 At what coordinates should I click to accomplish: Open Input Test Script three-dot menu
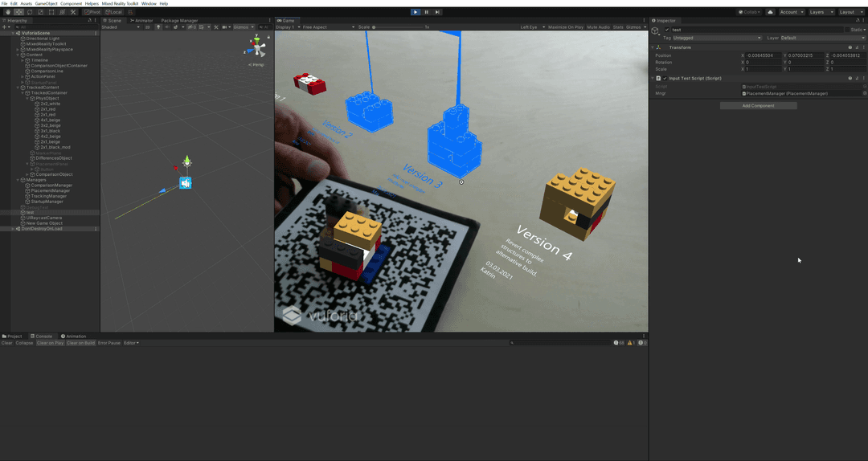tap(863, 78)
